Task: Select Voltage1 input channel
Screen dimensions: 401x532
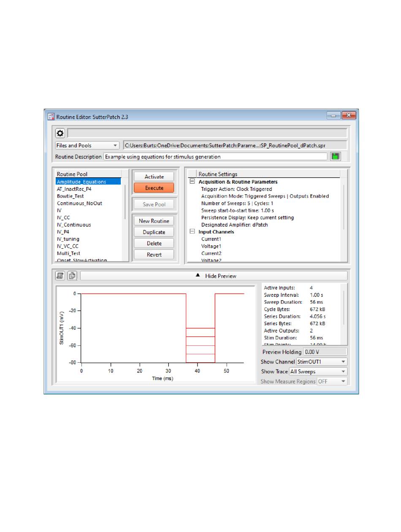Action: tap(211, 246)
